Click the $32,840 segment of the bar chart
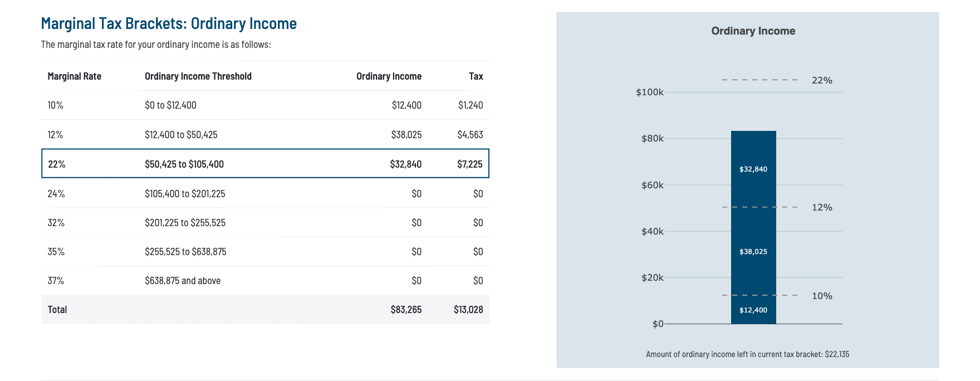This screenshot has width=980, height=381. coord(753,169)
